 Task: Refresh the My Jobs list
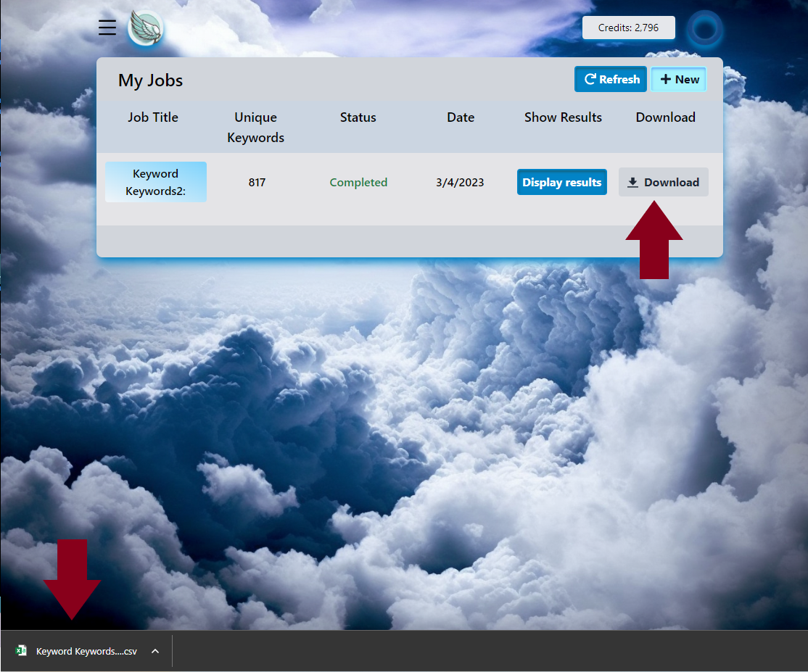[x=612, y=80]
